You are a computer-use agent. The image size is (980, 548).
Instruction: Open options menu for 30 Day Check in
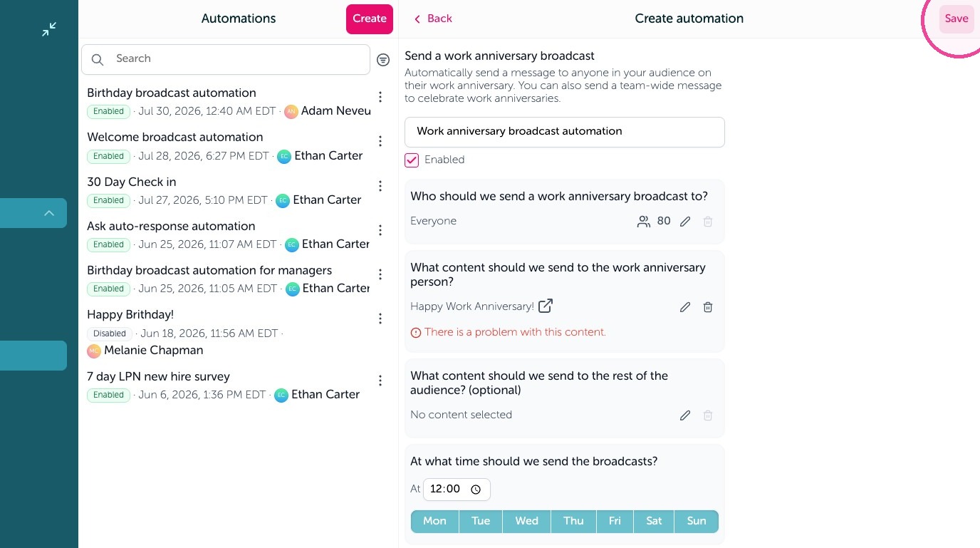[380, 186]
